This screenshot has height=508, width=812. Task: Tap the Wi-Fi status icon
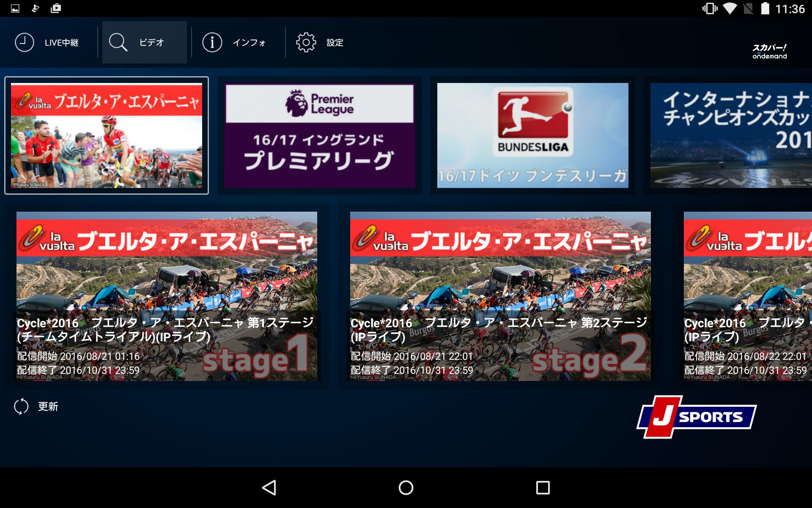pyautogui.click(x=730, y=8)
